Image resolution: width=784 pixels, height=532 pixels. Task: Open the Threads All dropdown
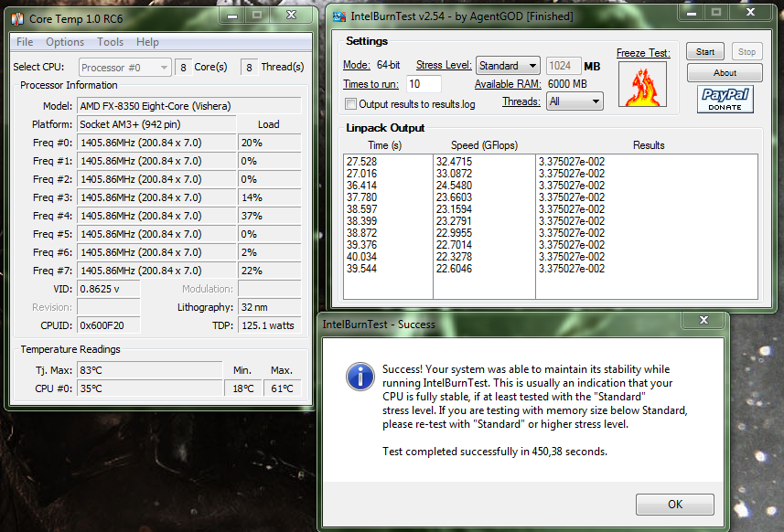tap(575, 101)
